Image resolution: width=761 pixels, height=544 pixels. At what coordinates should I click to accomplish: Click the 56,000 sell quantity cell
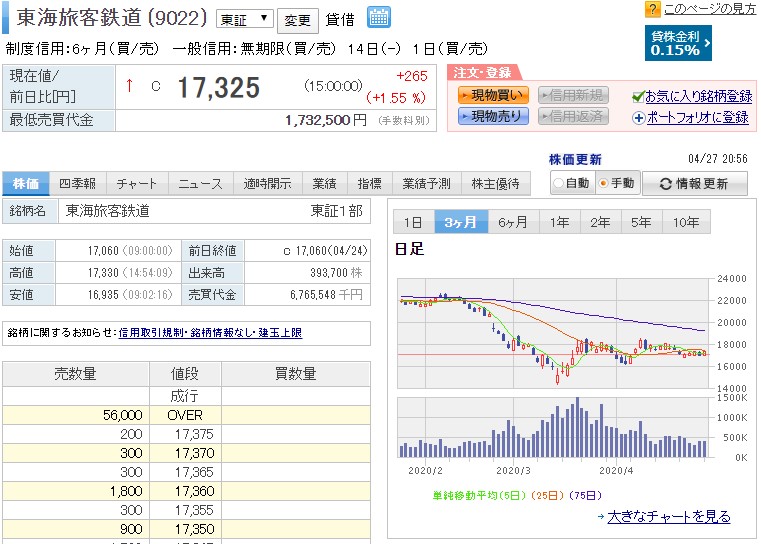76,415
